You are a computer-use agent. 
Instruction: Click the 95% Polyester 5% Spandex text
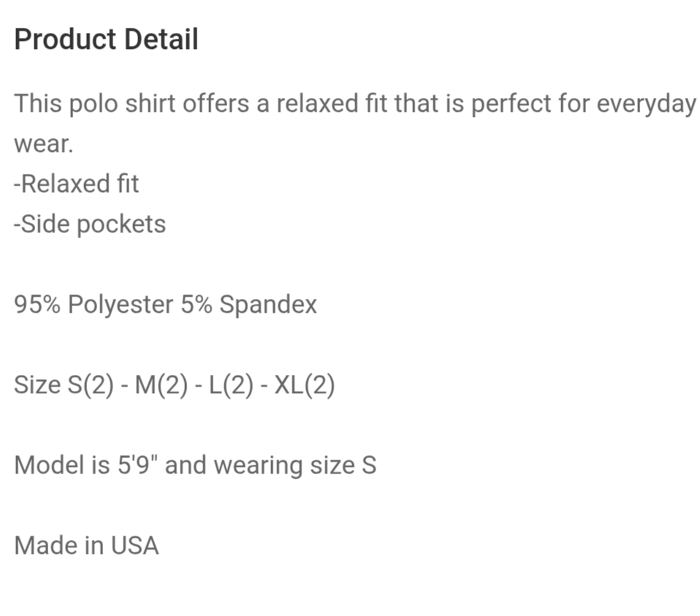pyautogui.click(x=165, y=305)
